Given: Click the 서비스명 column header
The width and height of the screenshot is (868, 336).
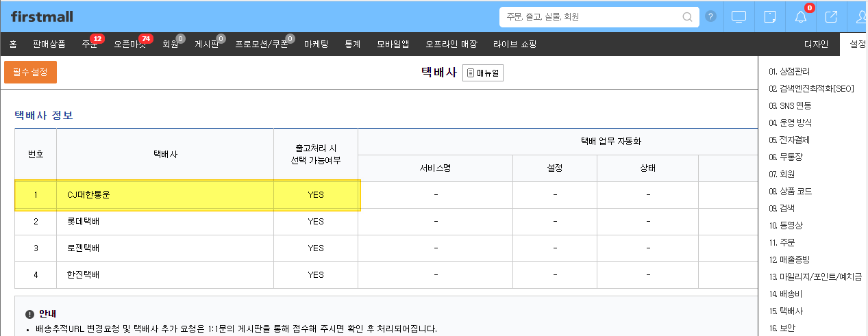Looking at the screenshot, I should pos(435,168).
